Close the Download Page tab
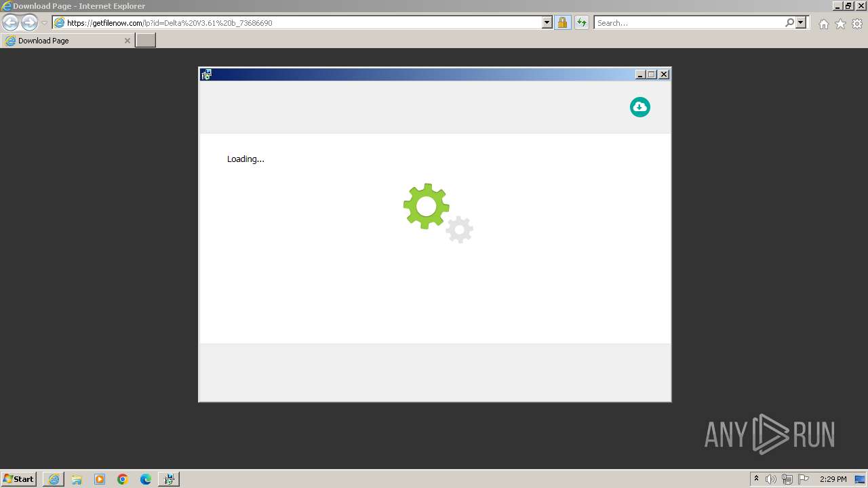Image resolution: width=868 pixels, height=488 pixels. (127, 41)
